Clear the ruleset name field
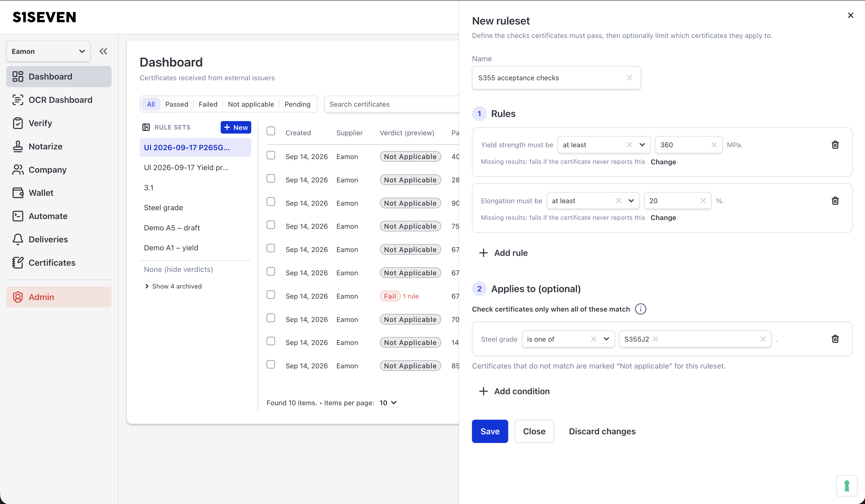Screen dimensions: 865x504 tap(629, 78)
